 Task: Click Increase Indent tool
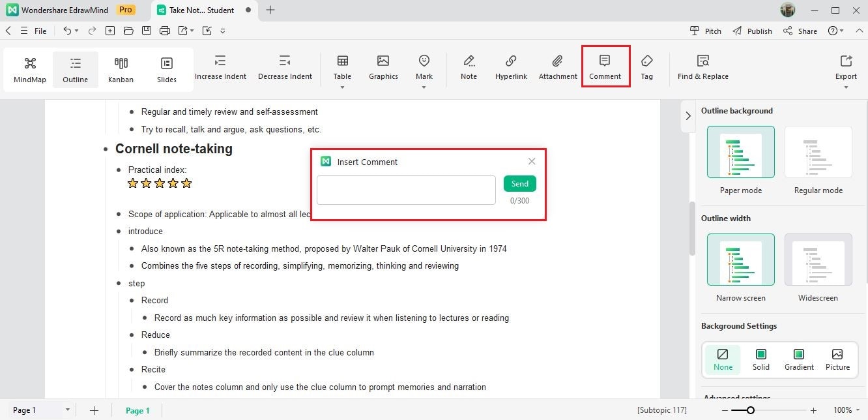(220, 68)
